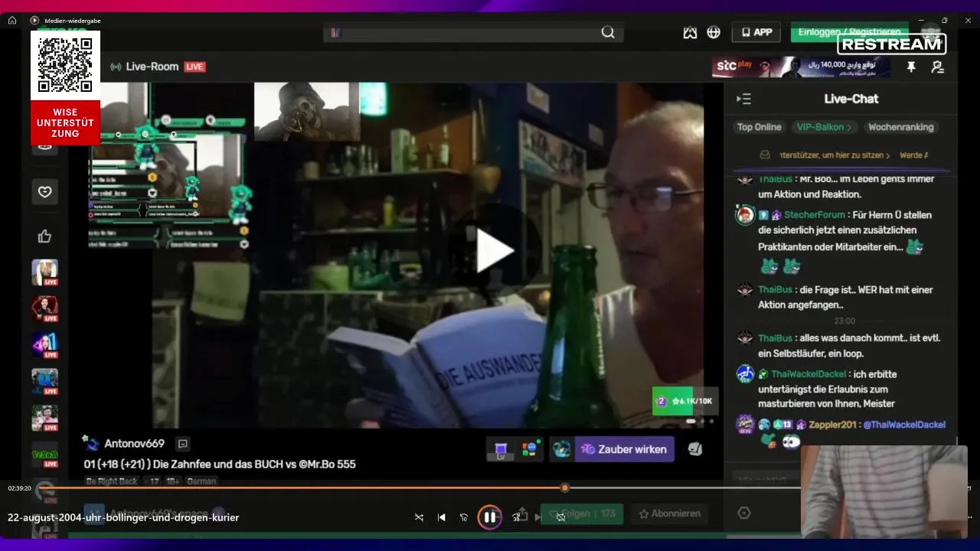Open the green-logo live channel in sidebar
The image size is (980, 551).
(x=44, y=455)
